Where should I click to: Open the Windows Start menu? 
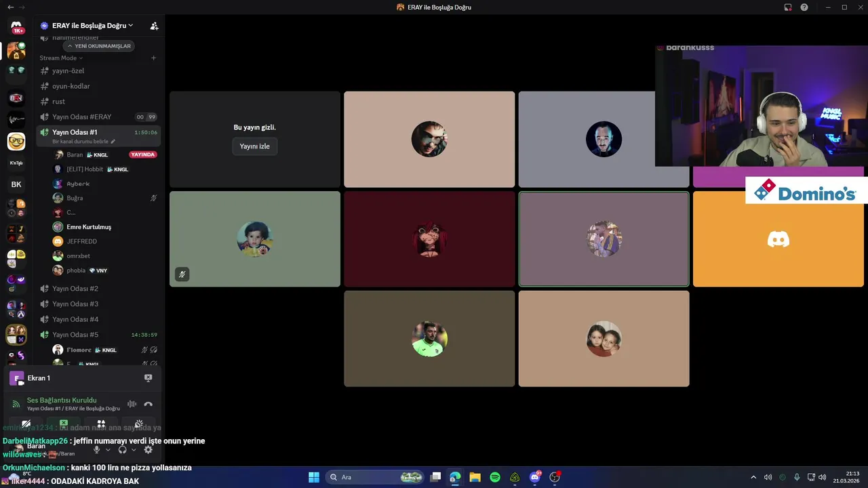click(314, 477)
